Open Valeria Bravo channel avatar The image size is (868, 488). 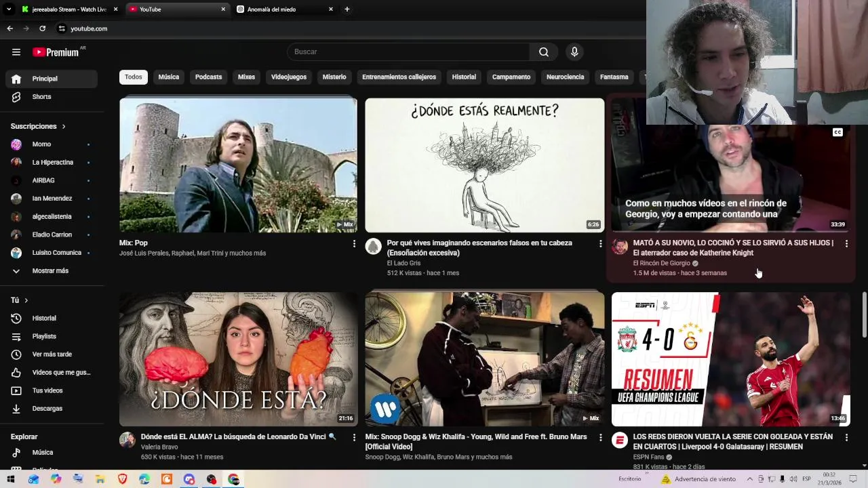tap(127, 441)
